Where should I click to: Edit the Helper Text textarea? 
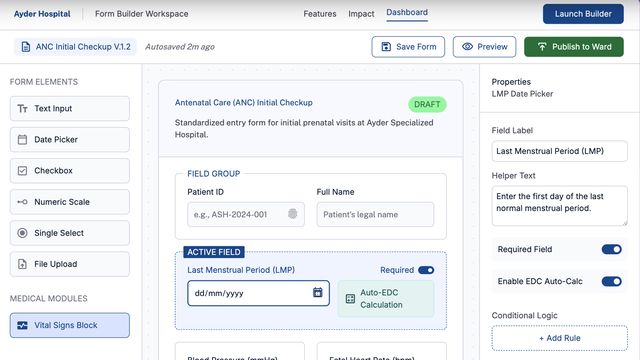click(x=560, y=206)
